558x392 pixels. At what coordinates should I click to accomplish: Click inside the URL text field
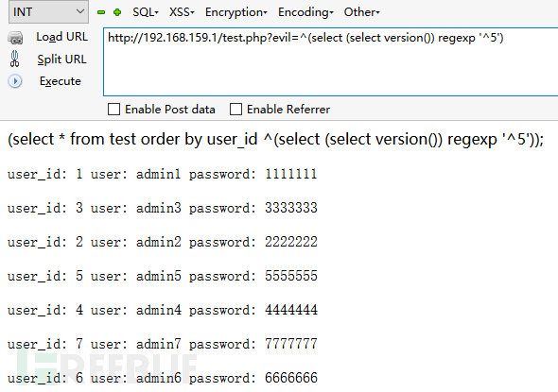click(x=331, y=61)
